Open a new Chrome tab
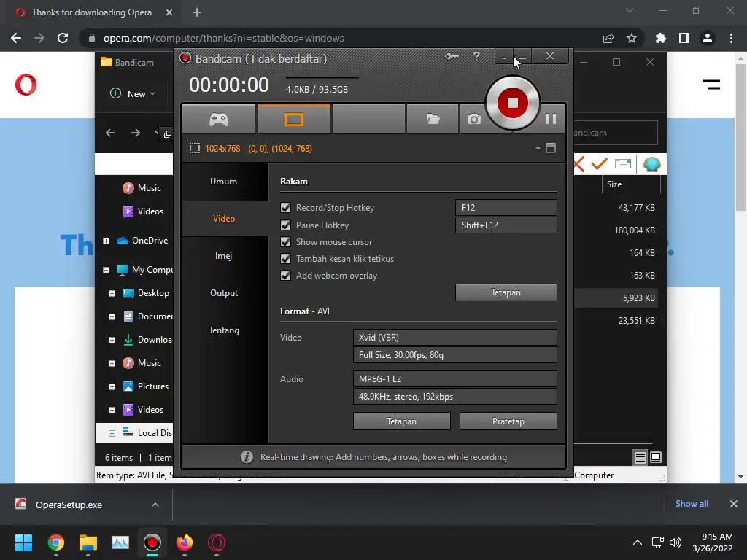 coord(197,12)
